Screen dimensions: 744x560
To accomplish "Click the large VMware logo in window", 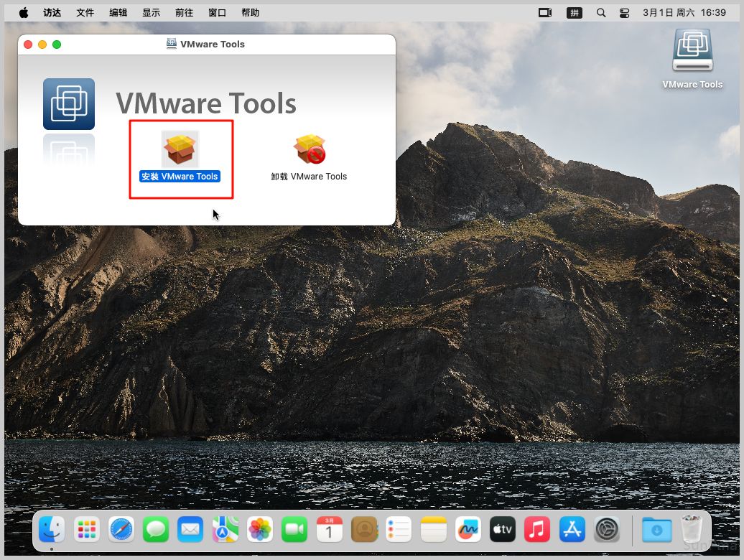I will 69,104.
